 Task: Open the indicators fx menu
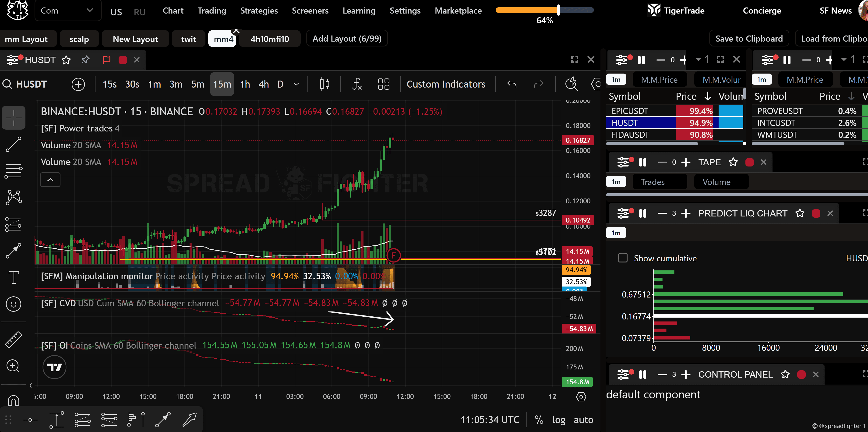[x=357, y=84]
